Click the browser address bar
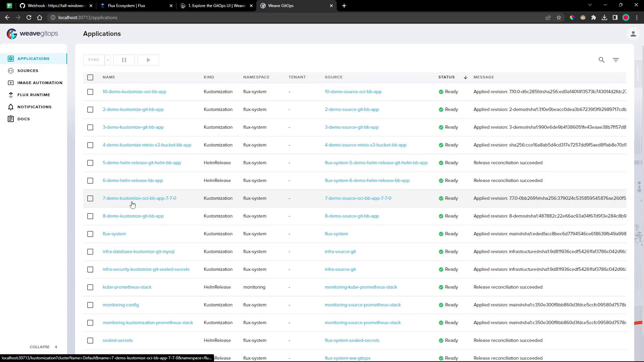This screenshot has width=644, height=362. 295,17
